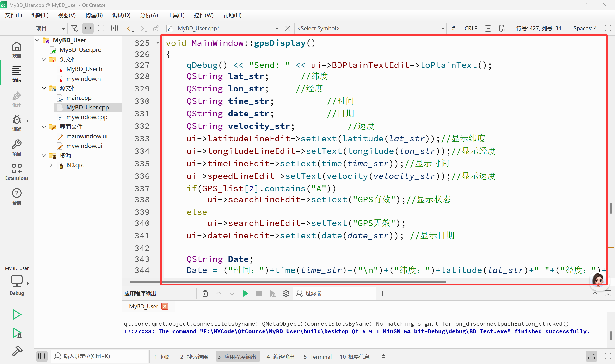The image size is (615, 364).
Task: Collapse the 头文件 folder in the tree
Action: click(x=44, y=60)
